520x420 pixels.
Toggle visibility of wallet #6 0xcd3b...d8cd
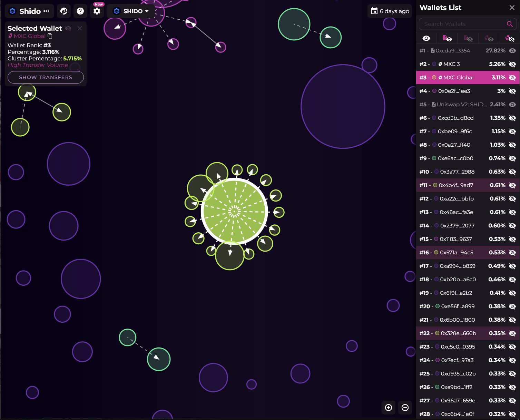tap(512, 118)
